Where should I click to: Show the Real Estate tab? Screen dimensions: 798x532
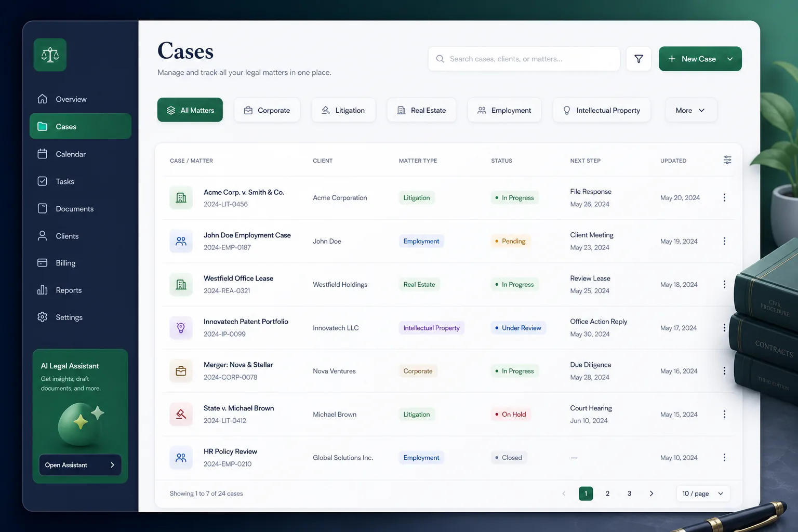point(422,110)
